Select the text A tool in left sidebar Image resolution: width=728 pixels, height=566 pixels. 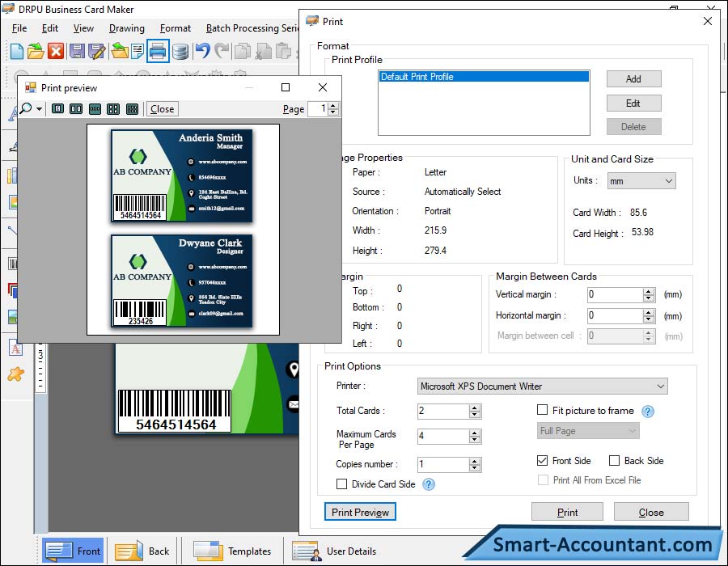15,348
